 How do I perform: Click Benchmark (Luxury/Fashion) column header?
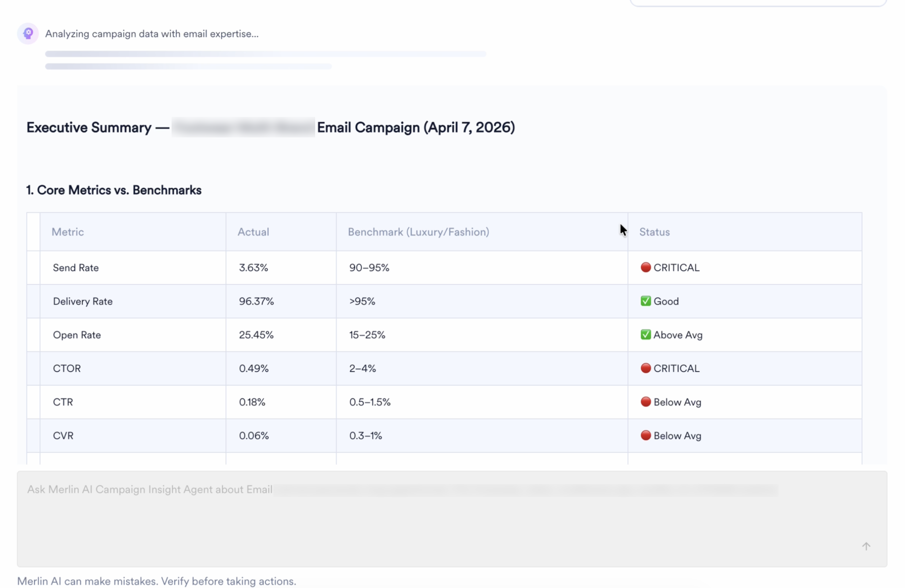click(418, 232)
